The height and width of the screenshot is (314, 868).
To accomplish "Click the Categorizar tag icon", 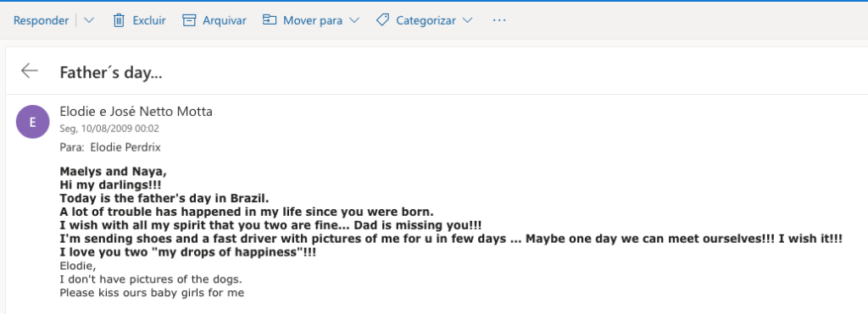I will [382, 20].
